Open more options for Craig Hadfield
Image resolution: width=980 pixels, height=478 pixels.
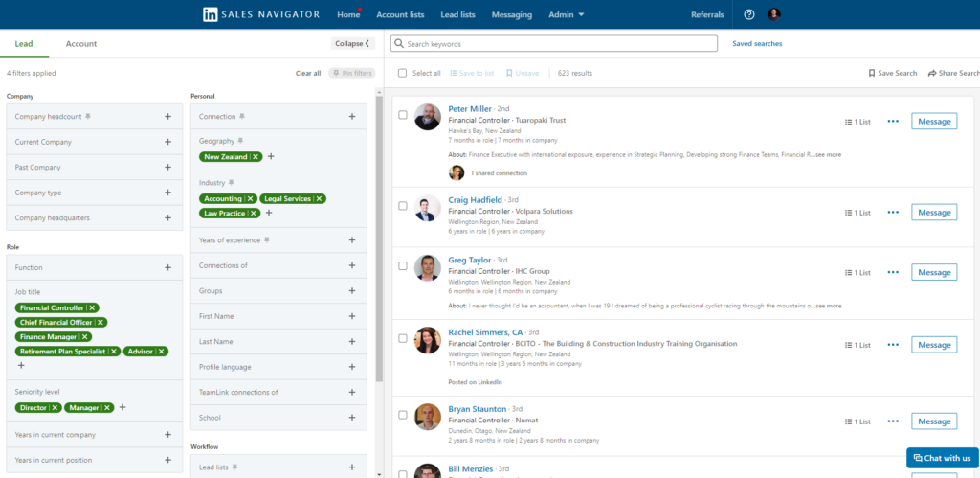click(x=893, y=212)
